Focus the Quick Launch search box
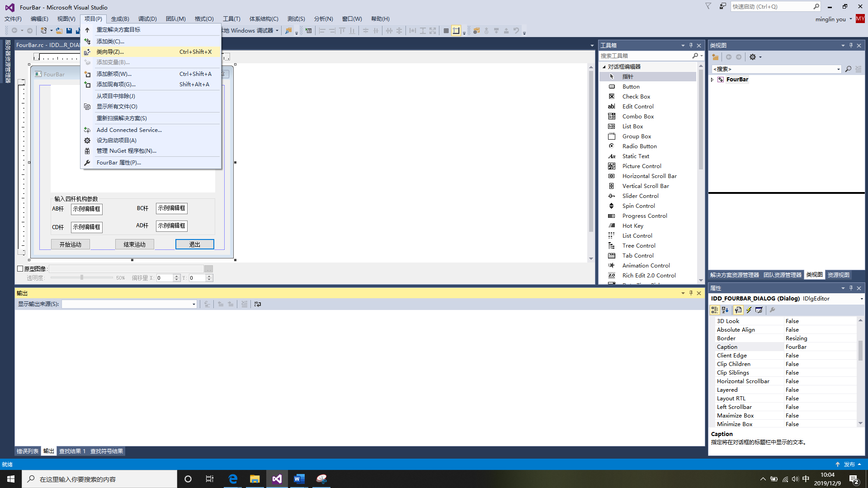Screen dimensions: 868x488 click(x=772, y=6)
